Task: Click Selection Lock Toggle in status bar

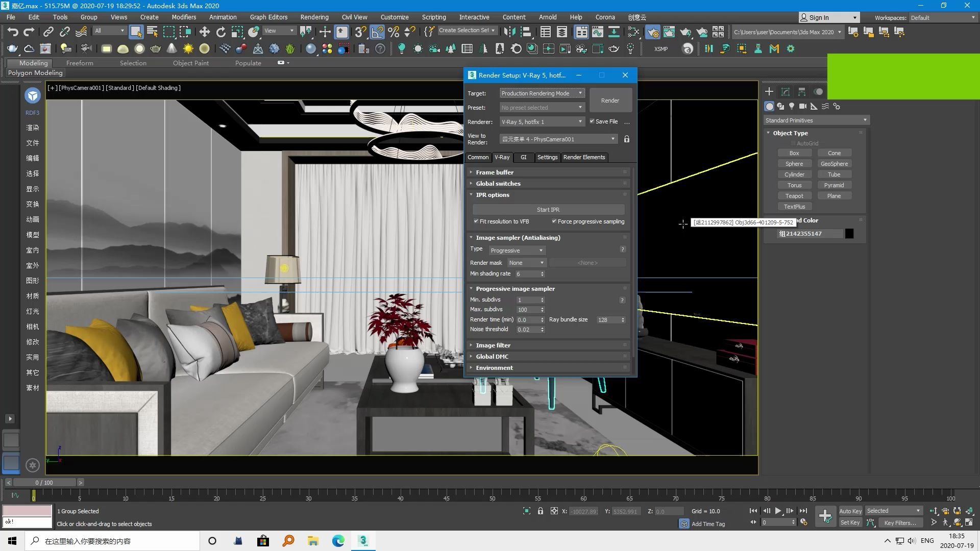Action: pos(540,511)
